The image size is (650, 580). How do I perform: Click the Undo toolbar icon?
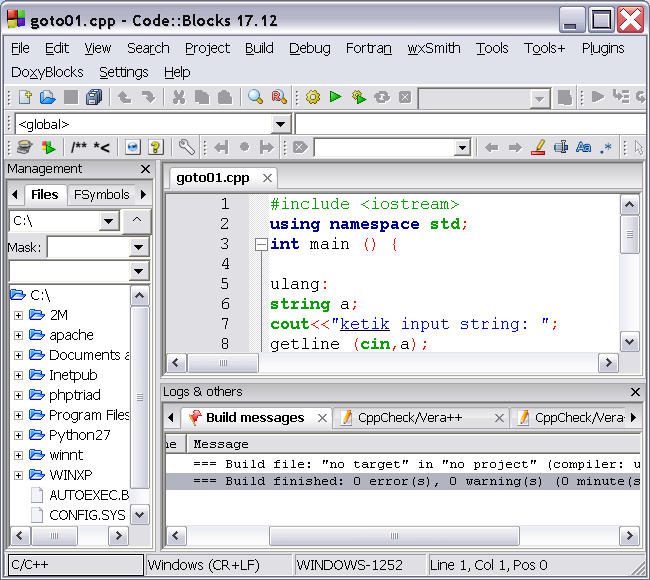click(124, 97)
